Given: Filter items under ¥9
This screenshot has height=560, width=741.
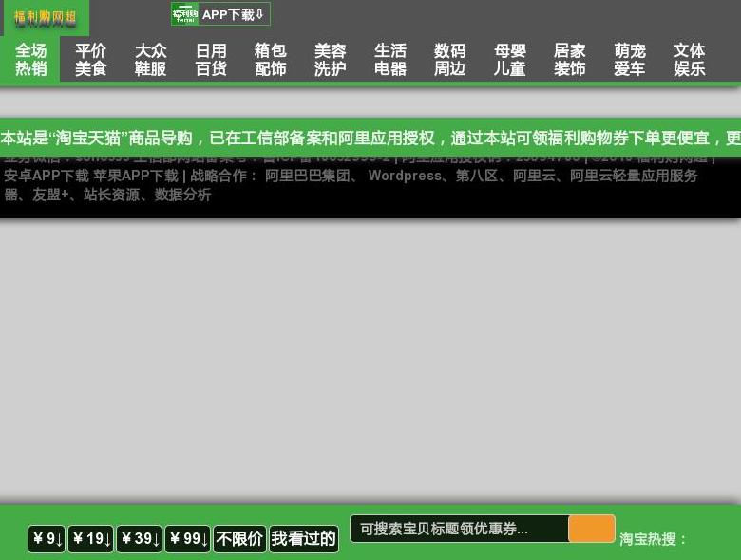Looking at the screenshot, I should (47, 539).
